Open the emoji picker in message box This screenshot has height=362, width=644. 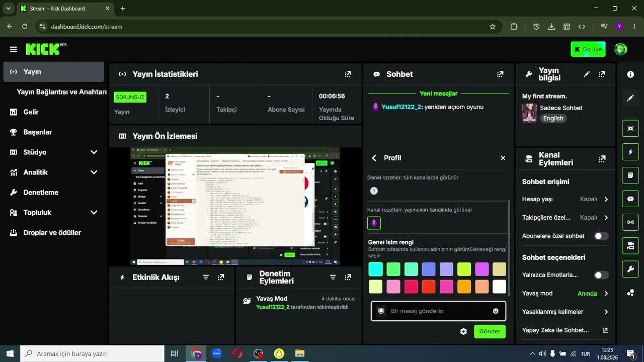(496, 311)
